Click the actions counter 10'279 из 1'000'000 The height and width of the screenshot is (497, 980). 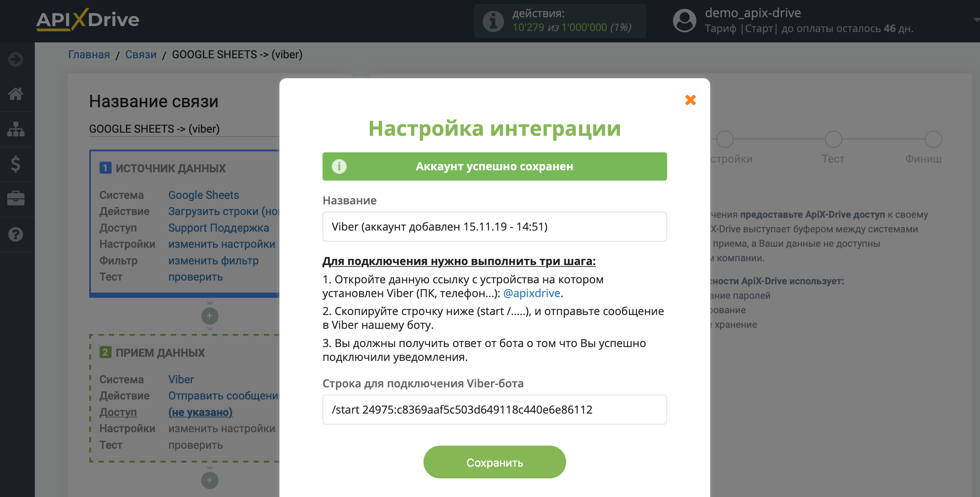[572, 27]
